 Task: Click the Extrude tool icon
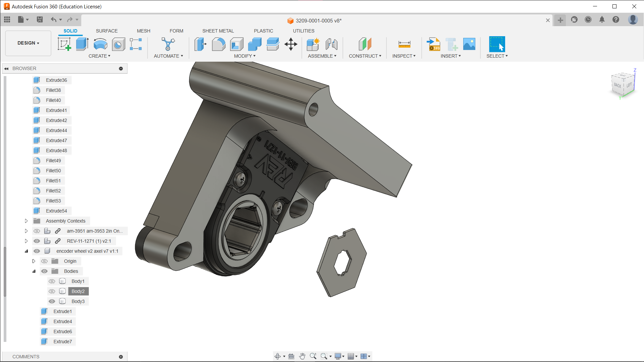click(82, 44)
